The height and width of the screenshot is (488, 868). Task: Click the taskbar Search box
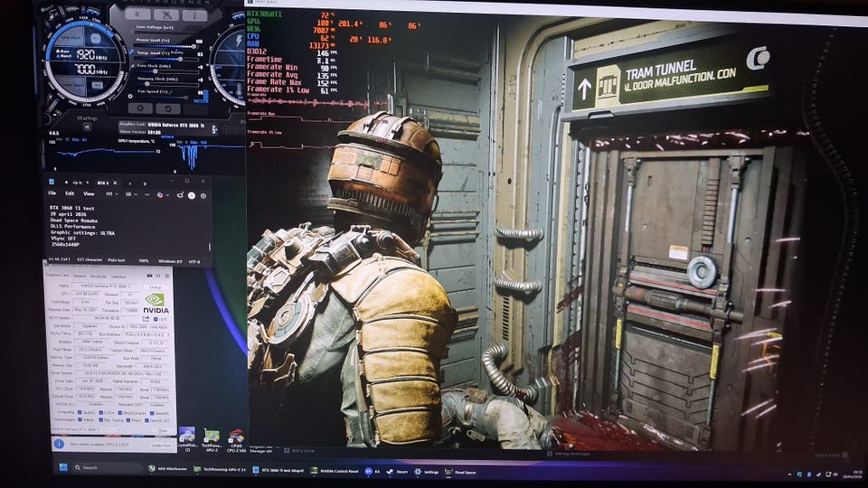[x=108, y=467]
